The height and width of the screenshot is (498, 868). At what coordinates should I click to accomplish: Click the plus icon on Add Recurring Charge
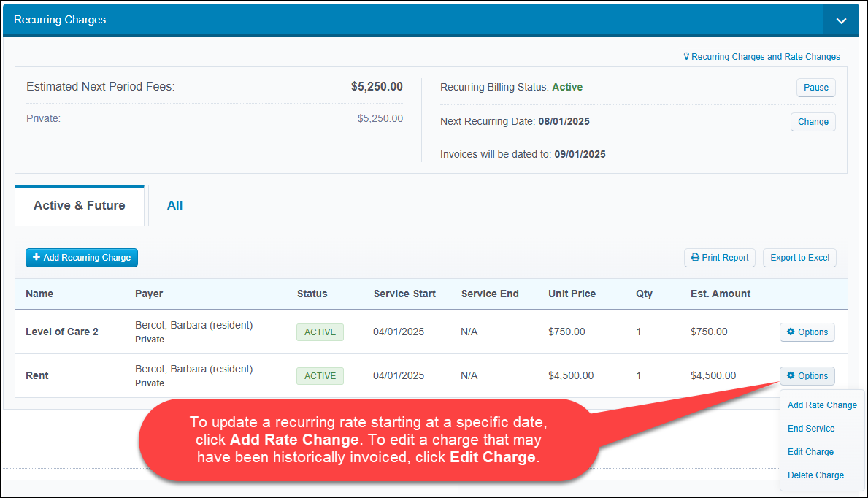click(37, 257)
